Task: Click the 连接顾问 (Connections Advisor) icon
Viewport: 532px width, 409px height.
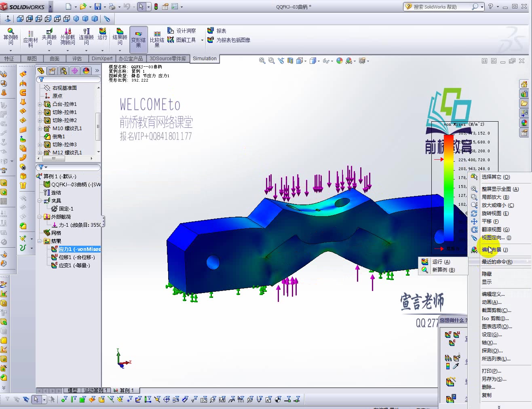Action: pos(86,36)
